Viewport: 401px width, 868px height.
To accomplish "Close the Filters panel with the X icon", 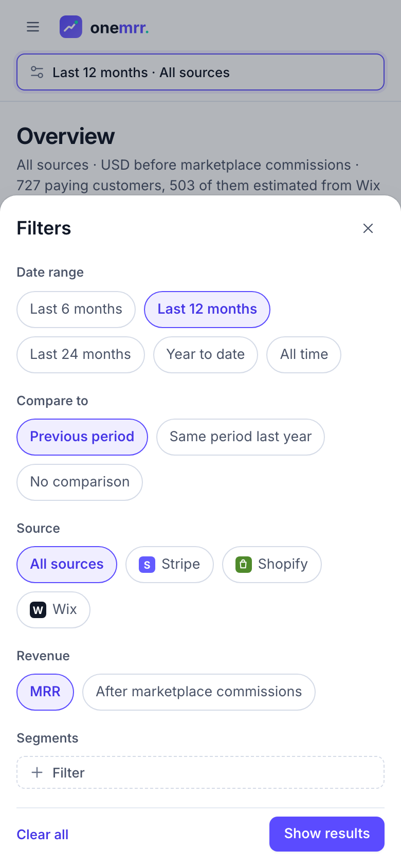I will (x=368, y=228).
